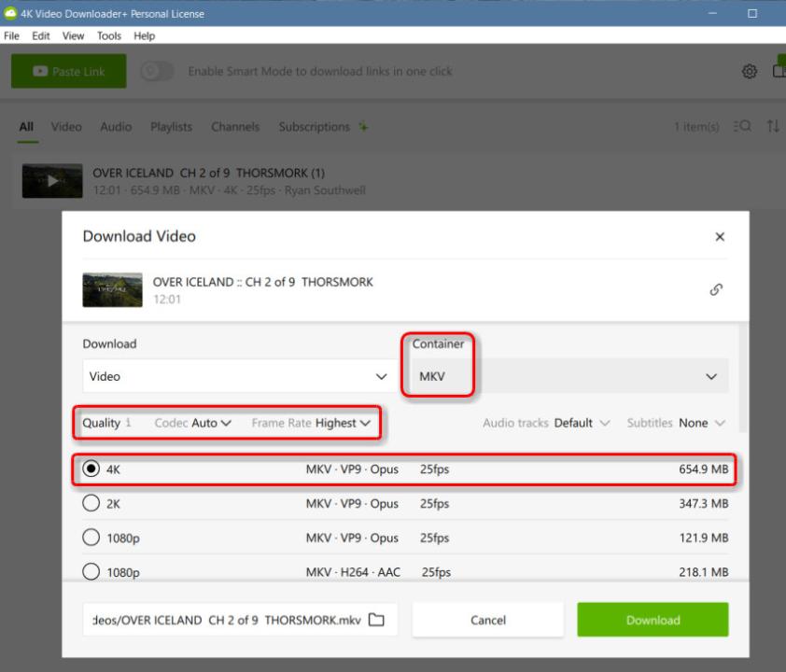Click the sort arrows icon
Image resolution: width=786 pixels, height=672 pixels.
tap(773, 127)
